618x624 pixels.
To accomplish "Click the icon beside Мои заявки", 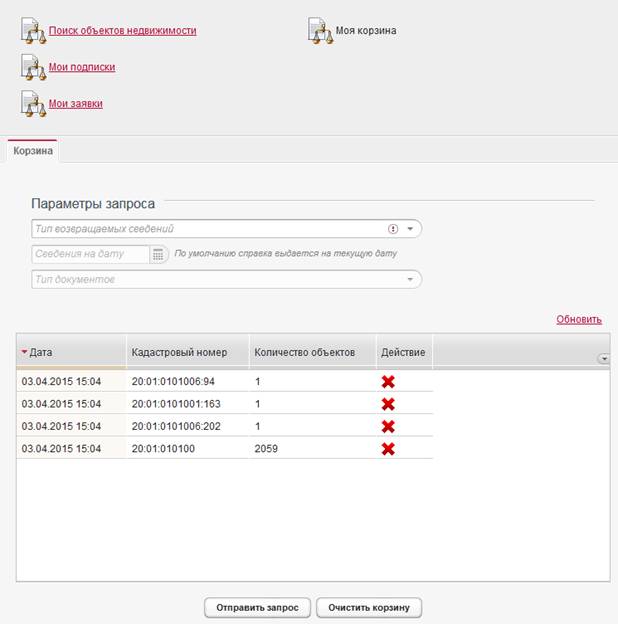I will [34, 103].
